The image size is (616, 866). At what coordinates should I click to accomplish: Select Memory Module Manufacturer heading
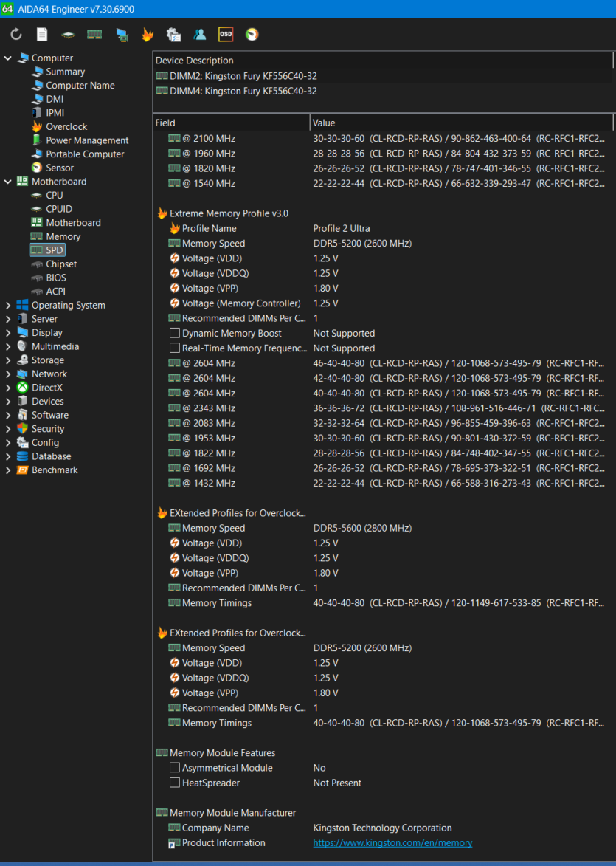pos(232,813)
